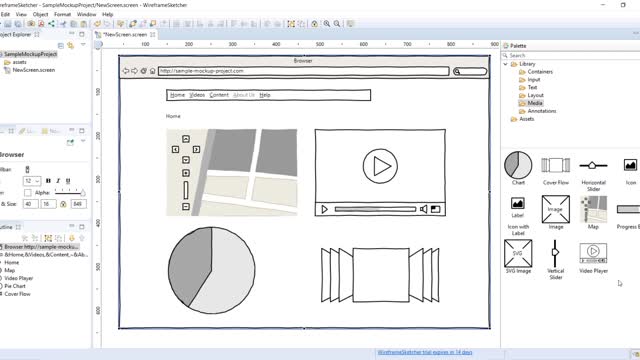
Task: Select the assets folder in Project Explorer
Action: pyautogui.click(x=19, y=62)
